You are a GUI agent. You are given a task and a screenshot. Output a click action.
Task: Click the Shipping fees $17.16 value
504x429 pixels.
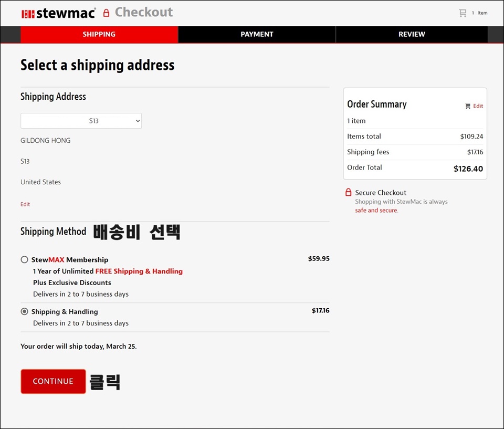[475, 152]
